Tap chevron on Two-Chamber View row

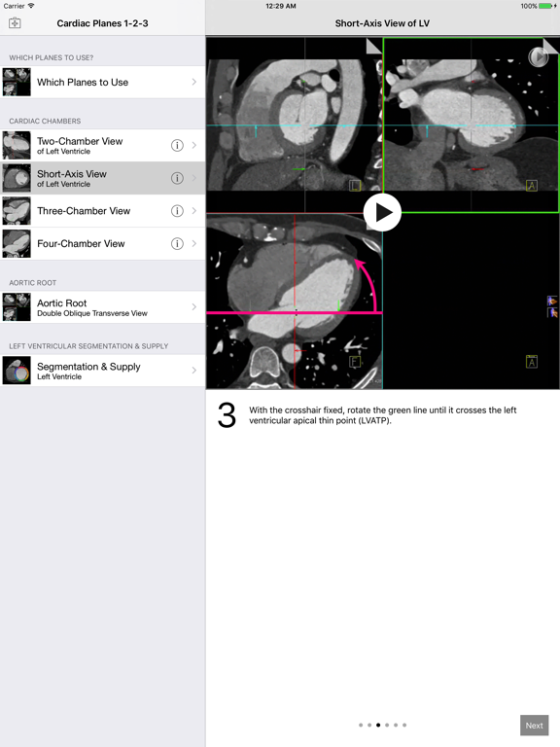(194, 145)
